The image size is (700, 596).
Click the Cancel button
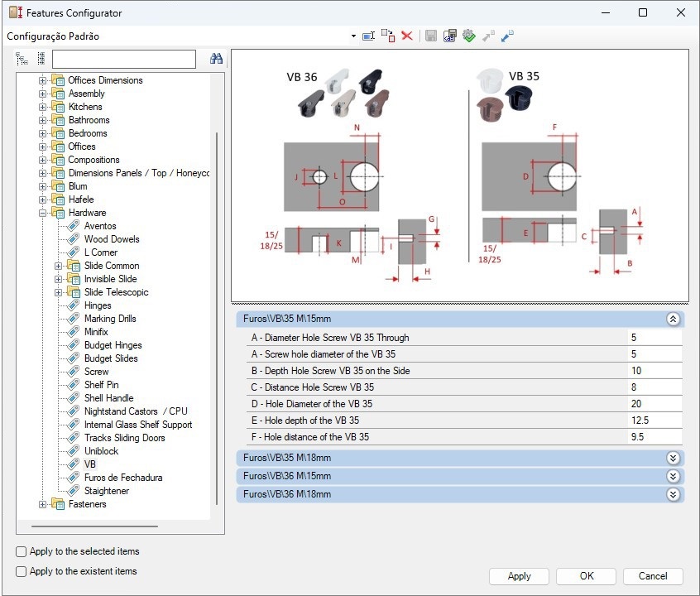pyautogui.click(x=653, y=576)
